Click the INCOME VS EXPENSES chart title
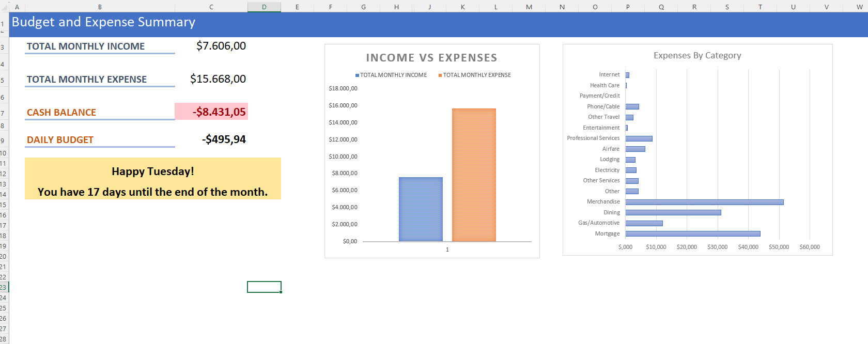 click(431, 58)
